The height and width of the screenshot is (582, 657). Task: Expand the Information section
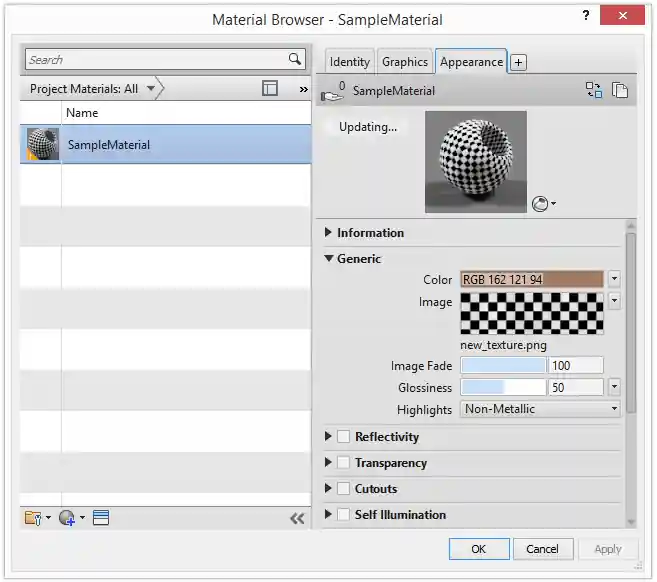point(330,233)
